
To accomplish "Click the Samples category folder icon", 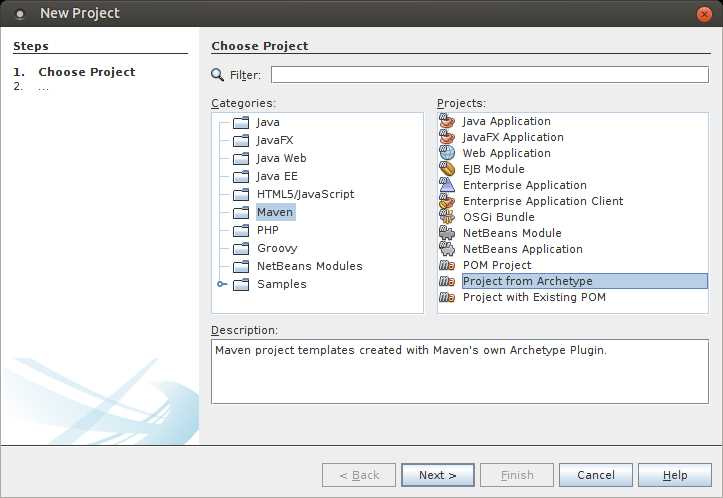I will [241, 284].
